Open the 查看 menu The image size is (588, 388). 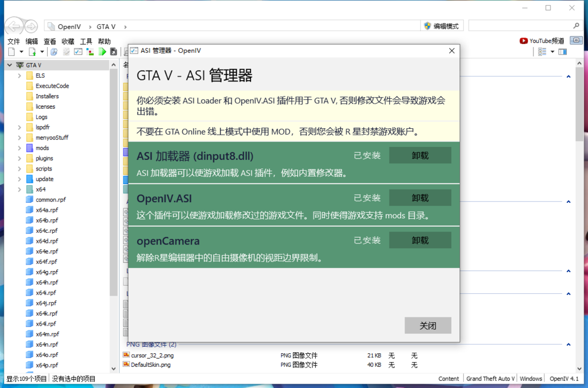[49, 41]
